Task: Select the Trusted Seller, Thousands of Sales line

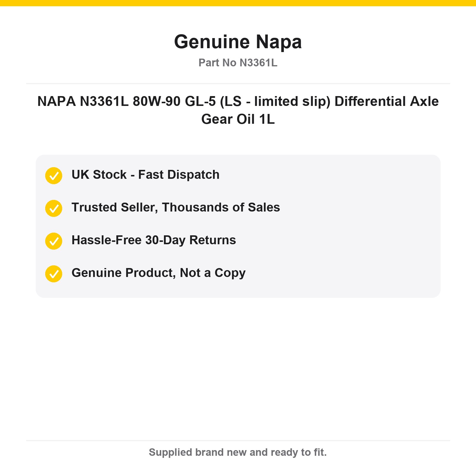Action: [x=176, y=207]
